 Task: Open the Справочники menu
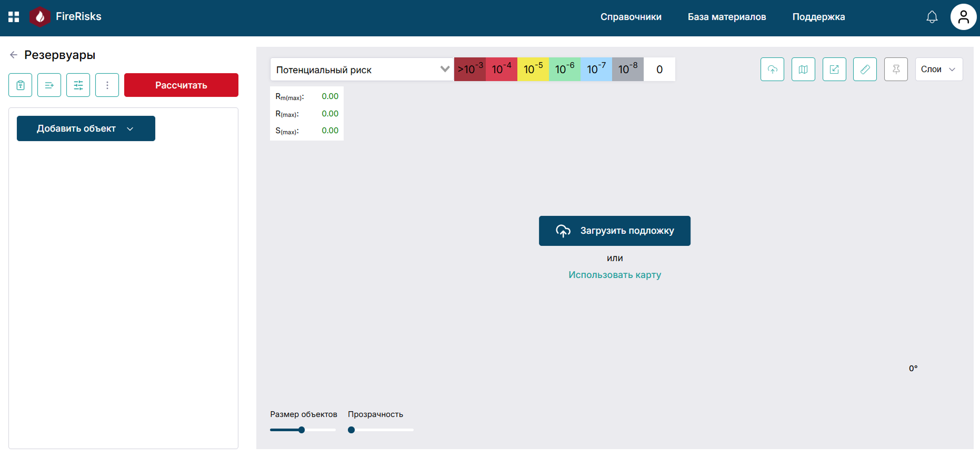tap(631, 17)
